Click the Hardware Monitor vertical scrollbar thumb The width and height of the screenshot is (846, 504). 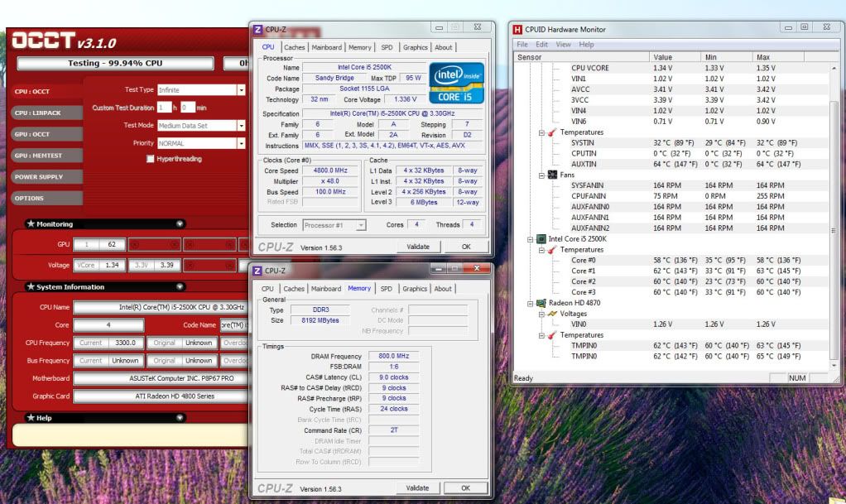pos(834,230)
